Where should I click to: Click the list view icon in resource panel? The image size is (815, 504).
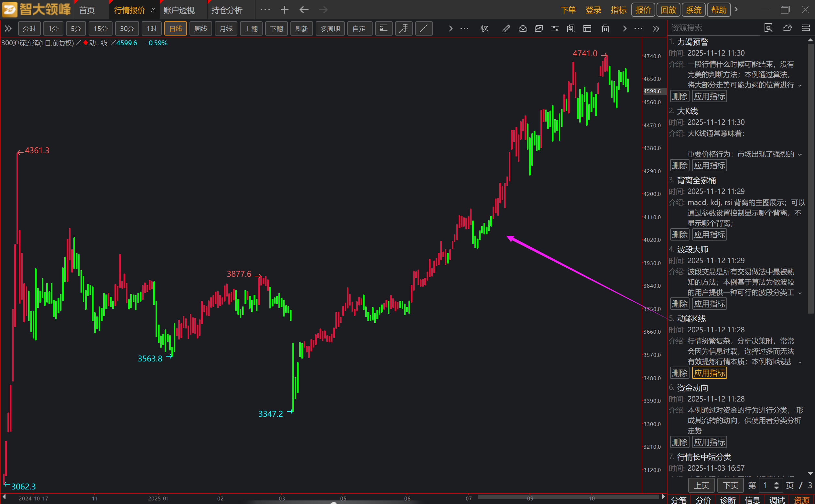pos(806,28)
